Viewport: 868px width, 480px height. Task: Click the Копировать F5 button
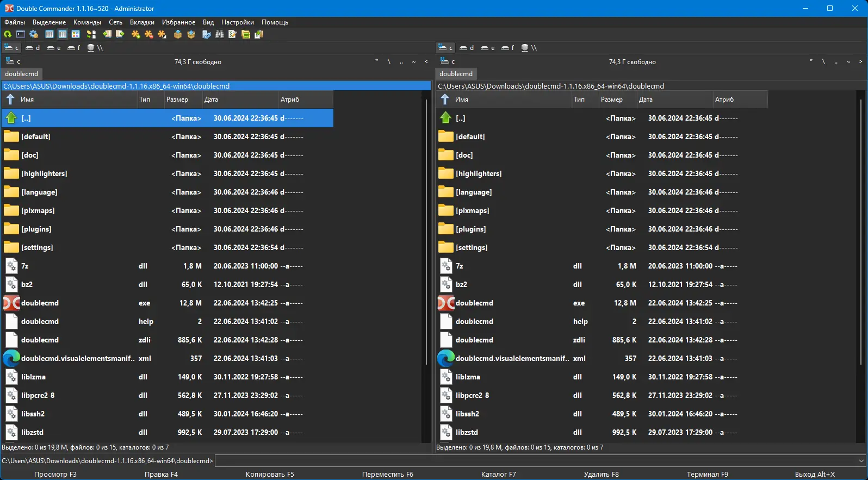(x=270, y=474)
